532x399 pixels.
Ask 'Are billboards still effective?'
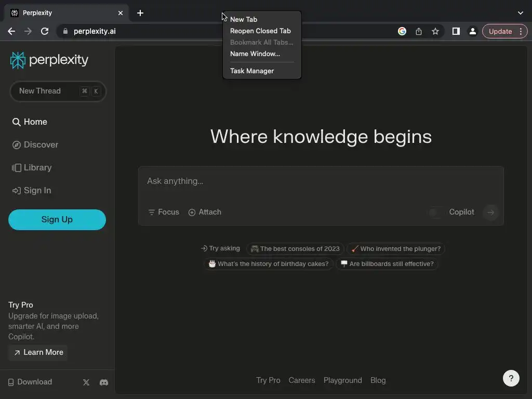(x=387, y=263)
